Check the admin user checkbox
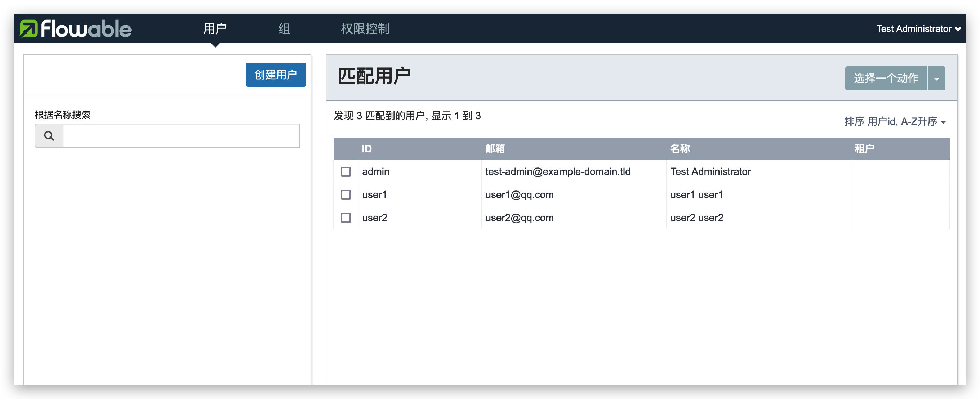This screenshot has height=399, width=980. click(x=346, y=171)
